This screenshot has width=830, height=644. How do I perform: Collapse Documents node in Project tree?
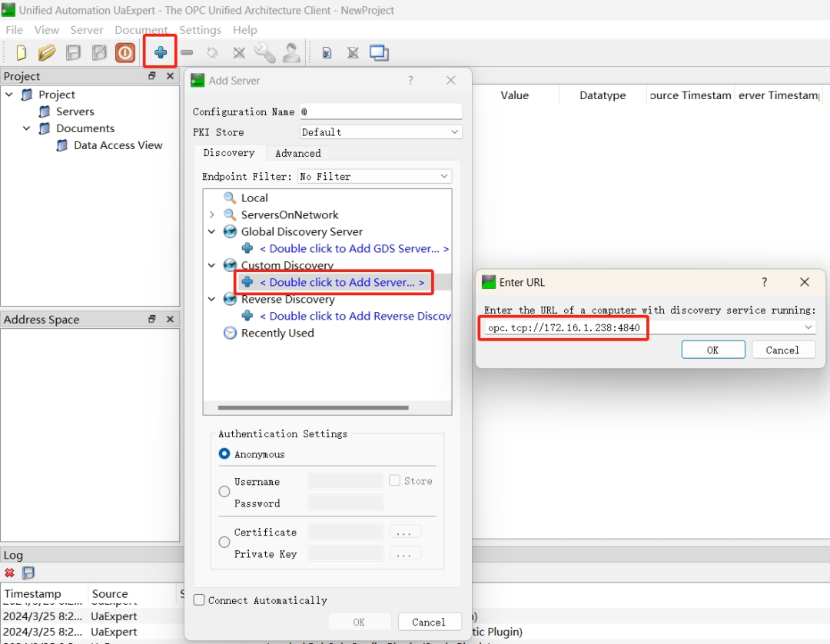tap(26, 128)
